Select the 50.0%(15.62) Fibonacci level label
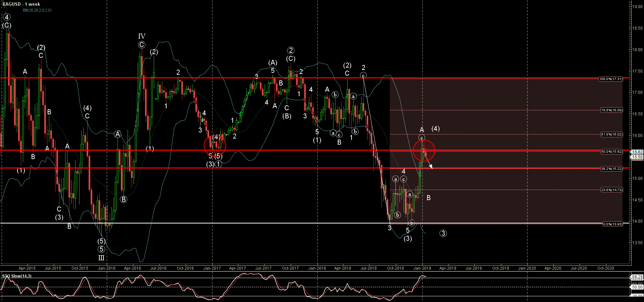 [611, 152]
